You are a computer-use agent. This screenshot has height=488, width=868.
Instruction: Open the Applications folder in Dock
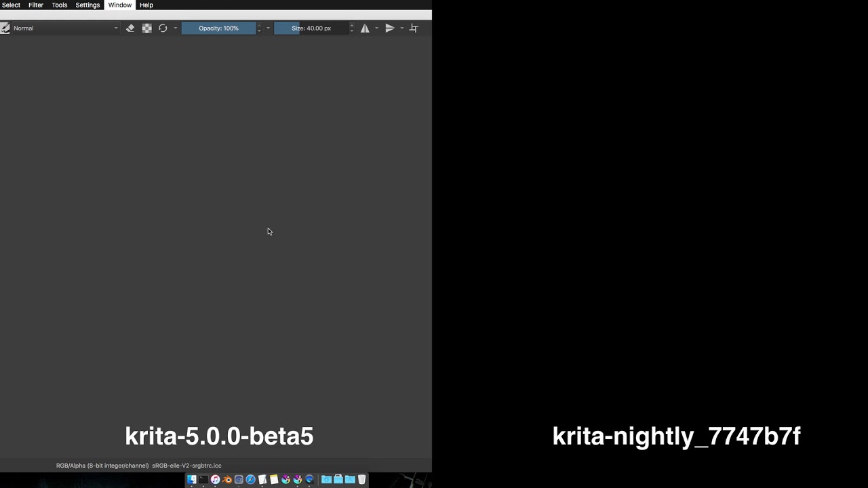[350, 480]
